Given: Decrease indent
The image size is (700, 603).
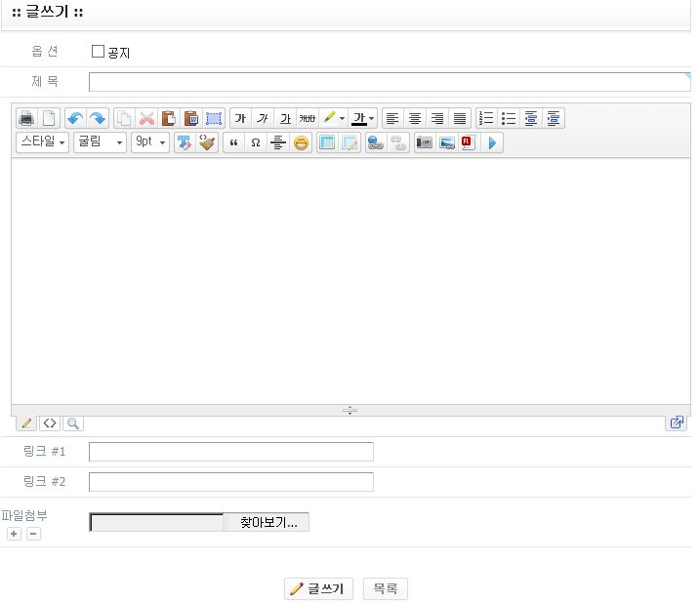Looking at the screenshot, I should 531,118.
